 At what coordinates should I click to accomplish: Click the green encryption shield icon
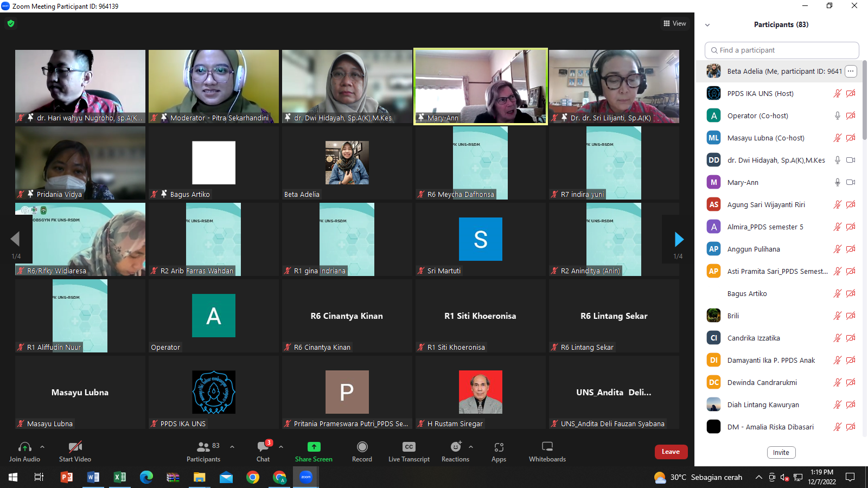(x=11, y=23)
